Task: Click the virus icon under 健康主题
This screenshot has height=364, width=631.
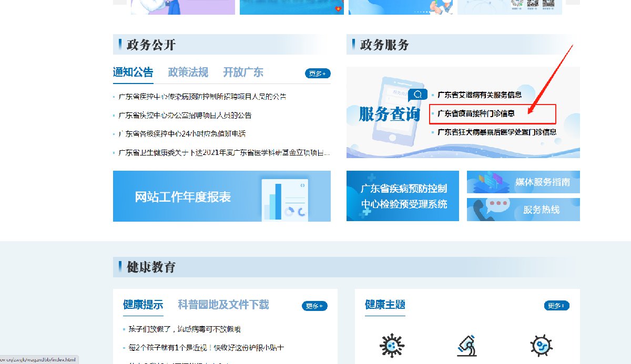Action: point(392,346)
